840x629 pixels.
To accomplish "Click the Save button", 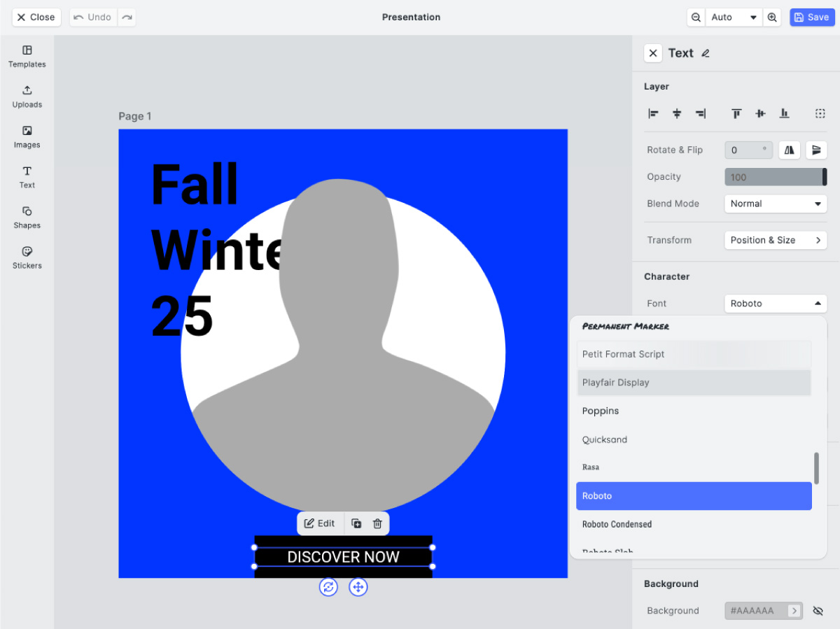I will click(x=811, y=17).
